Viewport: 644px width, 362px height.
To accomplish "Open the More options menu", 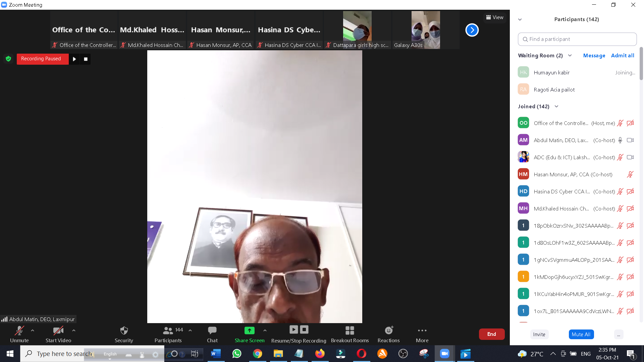I will point(422,330).
